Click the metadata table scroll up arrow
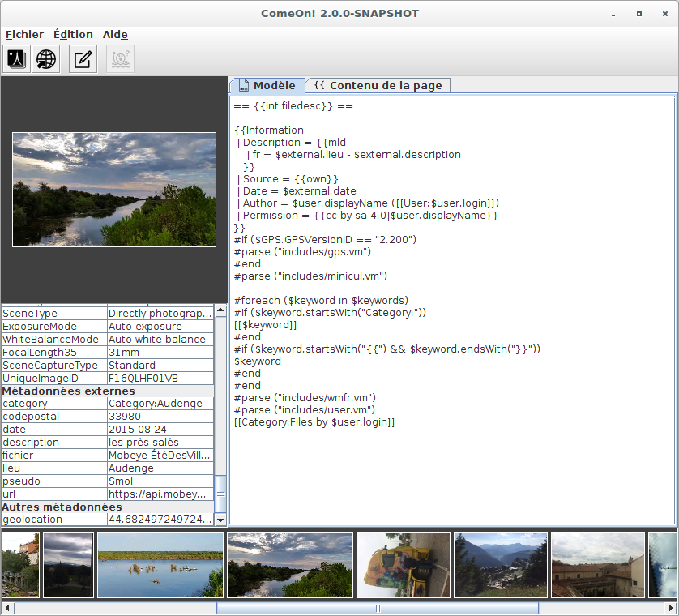 [220, 310]
